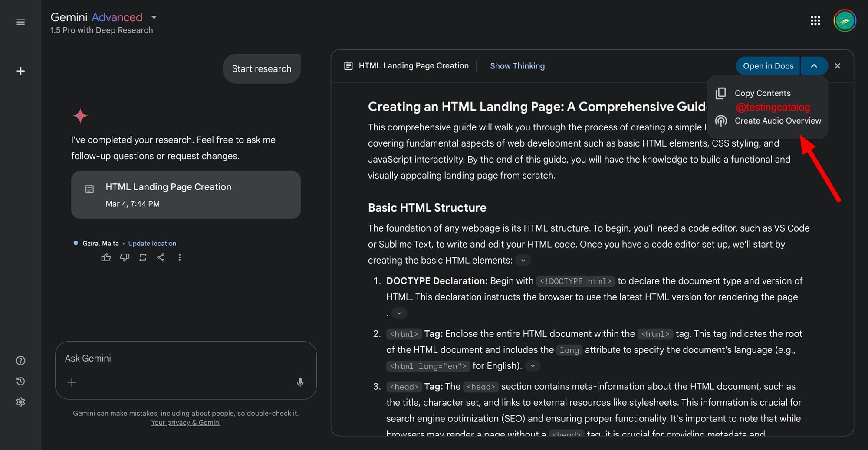Click the '<!DOCTYPE html>' code snippet
This screenshot has height=450, width=868.
[x=575, y=281]
